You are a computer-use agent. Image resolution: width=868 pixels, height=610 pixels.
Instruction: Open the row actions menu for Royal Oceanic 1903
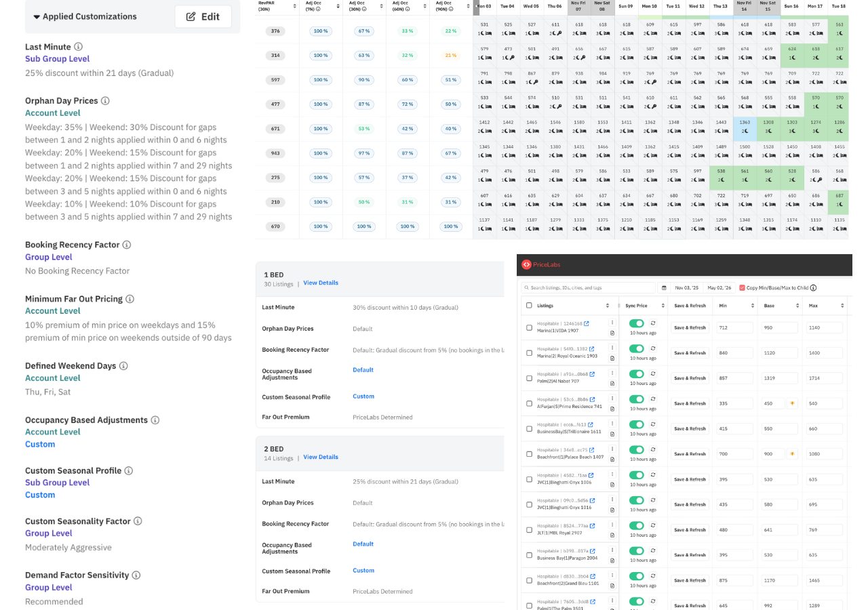(x=612, y=348)
